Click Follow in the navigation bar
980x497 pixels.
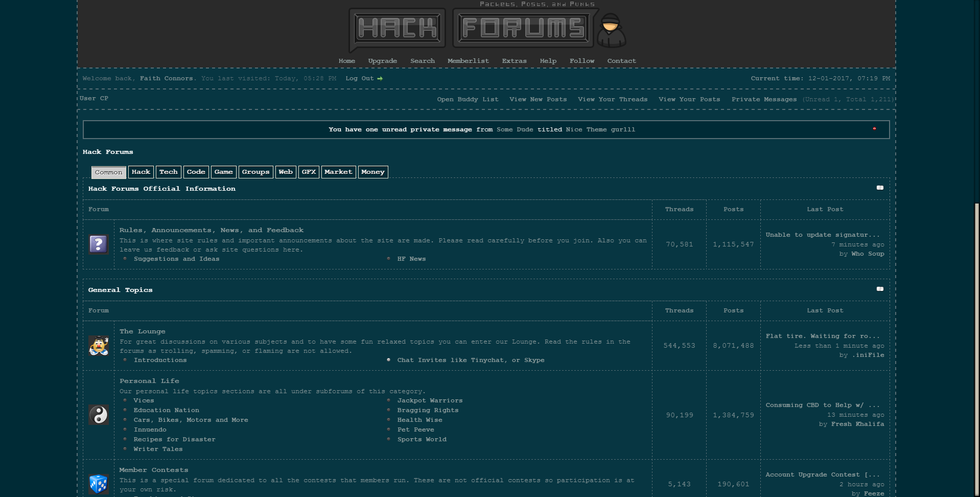click(582, 61)
